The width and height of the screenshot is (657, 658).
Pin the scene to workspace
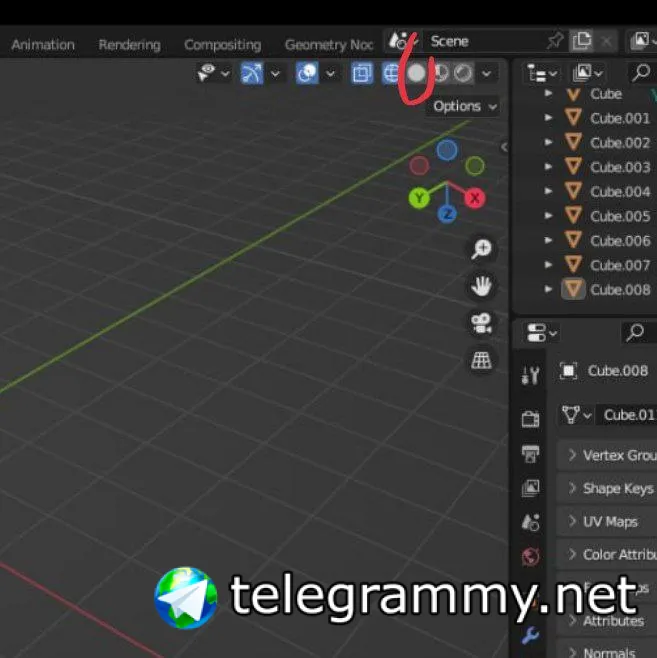555,41
